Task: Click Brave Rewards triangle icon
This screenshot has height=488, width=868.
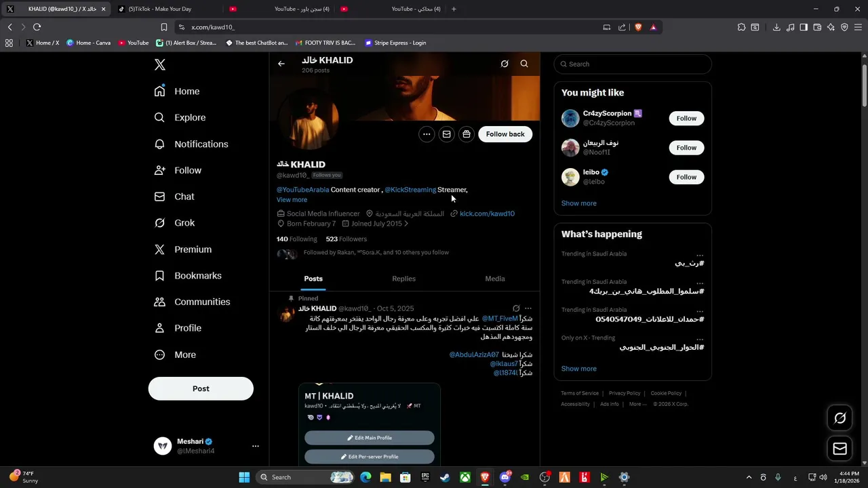Action: (653, 27)
